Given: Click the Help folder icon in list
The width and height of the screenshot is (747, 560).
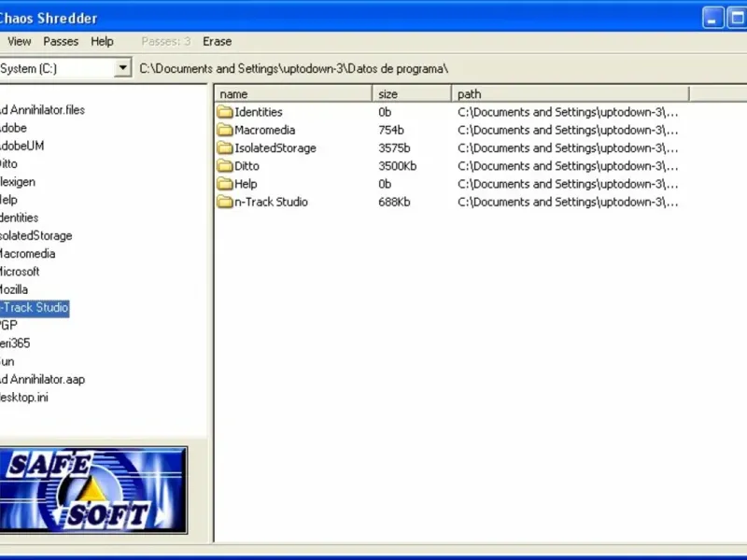Looking at the screenshot, I should coord(225,184).
